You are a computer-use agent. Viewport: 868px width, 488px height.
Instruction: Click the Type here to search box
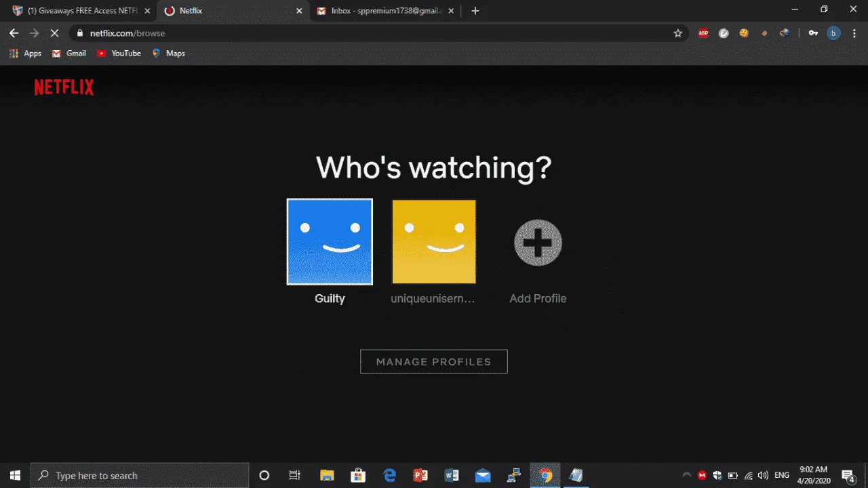[140, 475]
